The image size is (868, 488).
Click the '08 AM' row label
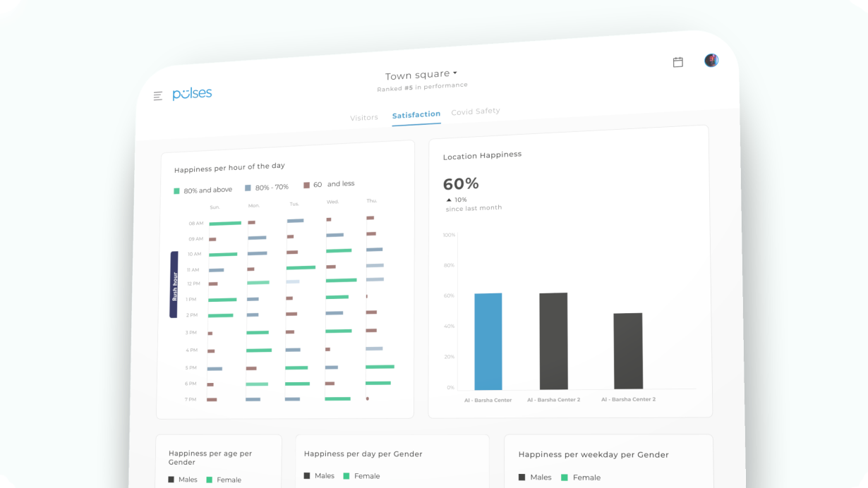196,224
